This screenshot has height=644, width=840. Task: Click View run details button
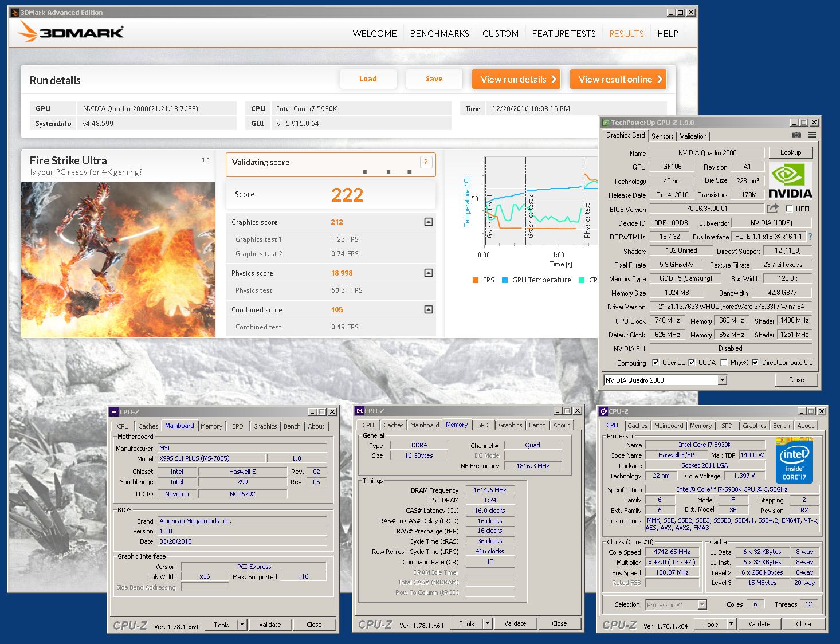coord(516,80)
